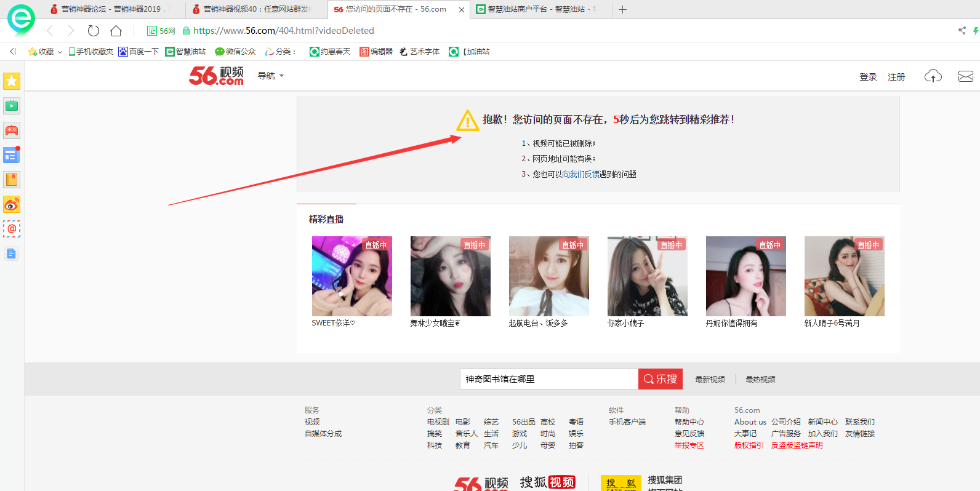Open the Weibo icon in the sidebar

point(12,204)
